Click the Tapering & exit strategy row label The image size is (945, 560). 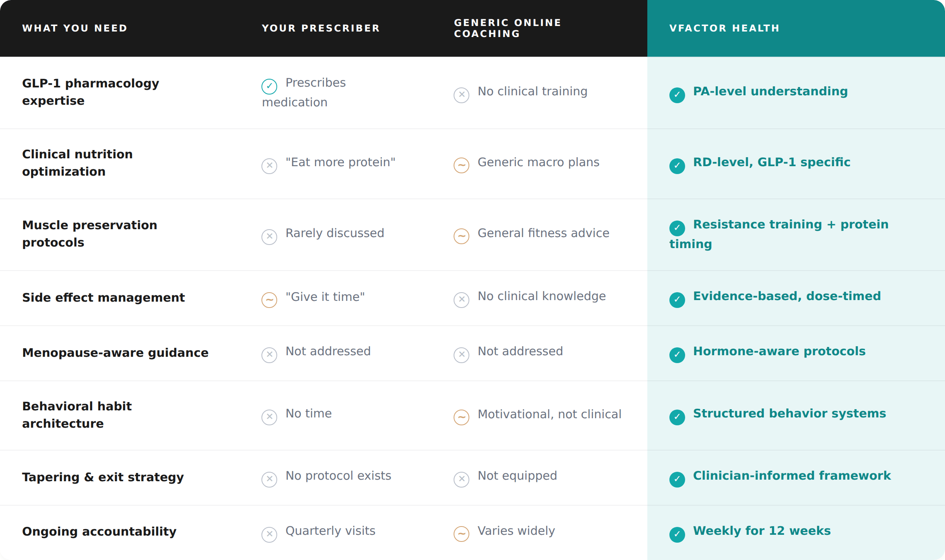point(103,477)
